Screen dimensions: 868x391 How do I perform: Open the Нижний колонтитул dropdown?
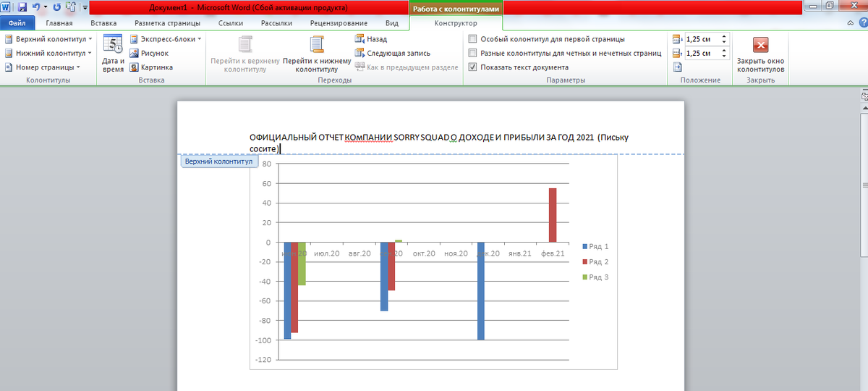[48, 53]
